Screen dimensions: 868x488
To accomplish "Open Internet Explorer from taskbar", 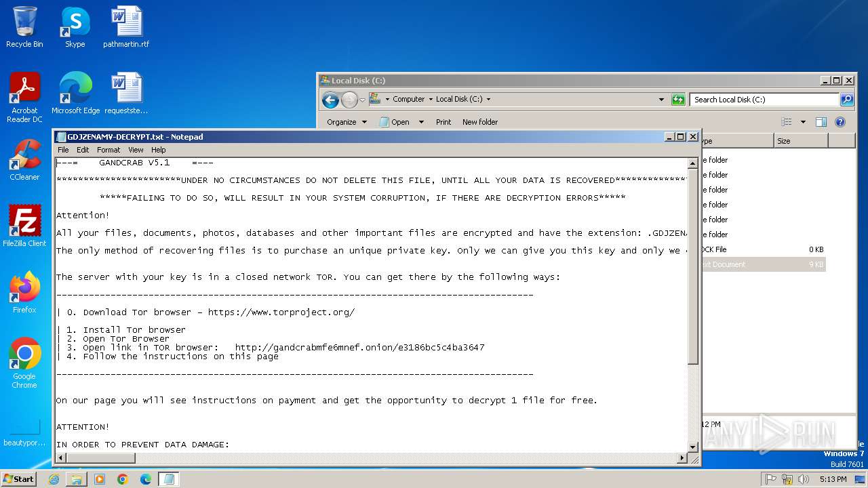I will pos(54,479).
